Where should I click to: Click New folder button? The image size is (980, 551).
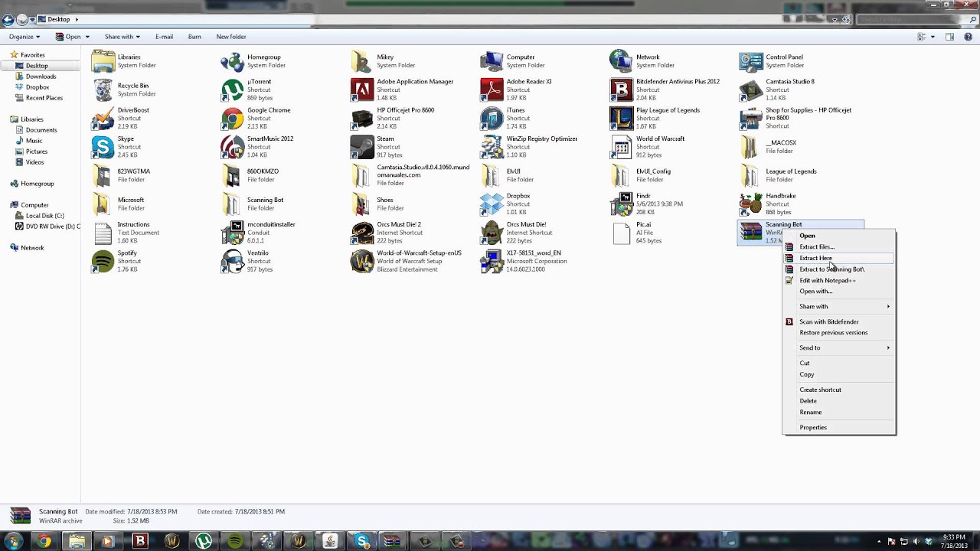tap(231, 37)
